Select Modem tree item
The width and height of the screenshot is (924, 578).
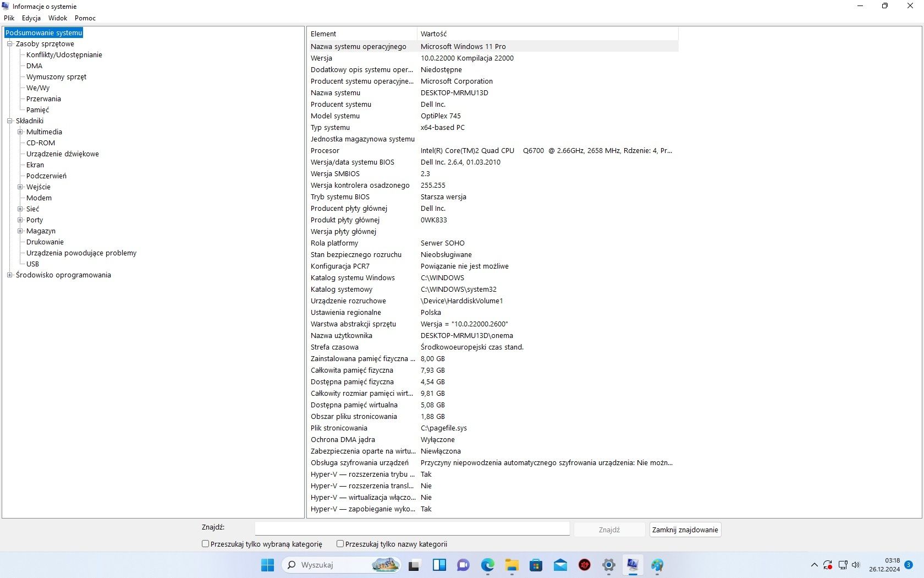tap(39, 198)
